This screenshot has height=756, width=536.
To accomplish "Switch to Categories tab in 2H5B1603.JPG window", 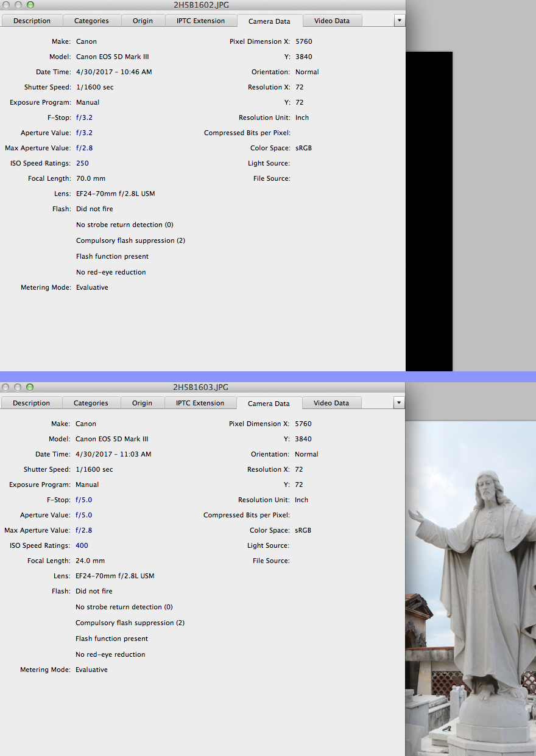I will (91, 403).
